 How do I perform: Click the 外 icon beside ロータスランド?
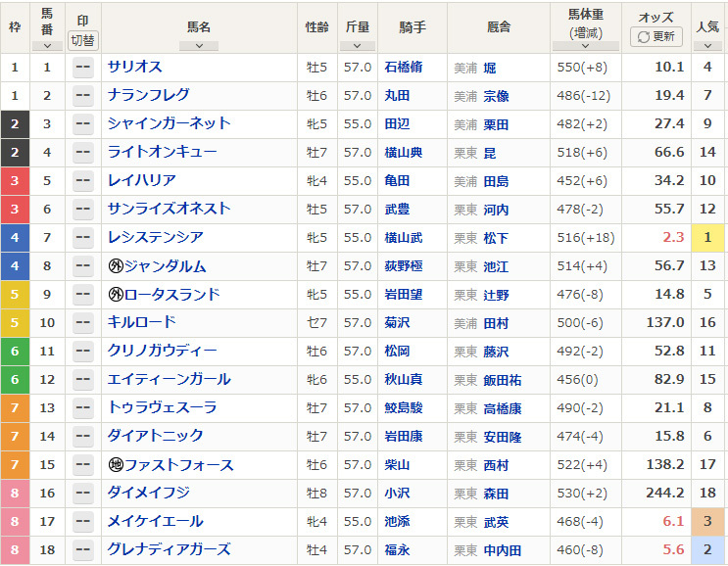click(x=115, y=295)
